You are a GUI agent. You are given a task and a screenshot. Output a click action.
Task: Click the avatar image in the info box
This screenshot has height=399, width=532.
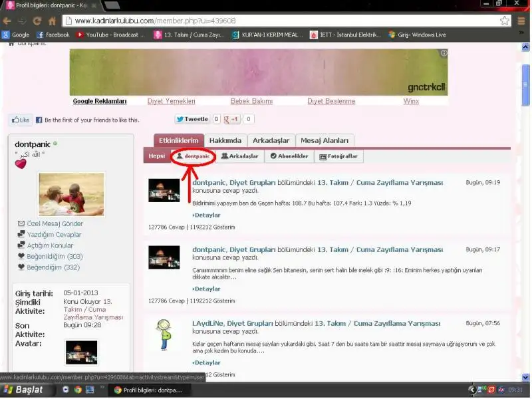[x=81, y=353]
